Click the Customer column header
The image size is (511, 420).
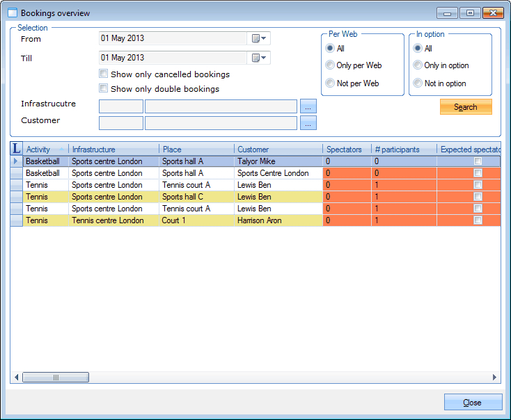coord(278,150)
